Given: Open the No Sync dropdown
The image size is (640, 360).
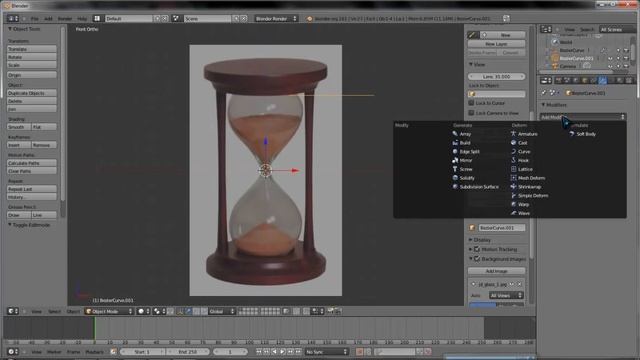Looking at the screenshot, I should click(327, 351).
